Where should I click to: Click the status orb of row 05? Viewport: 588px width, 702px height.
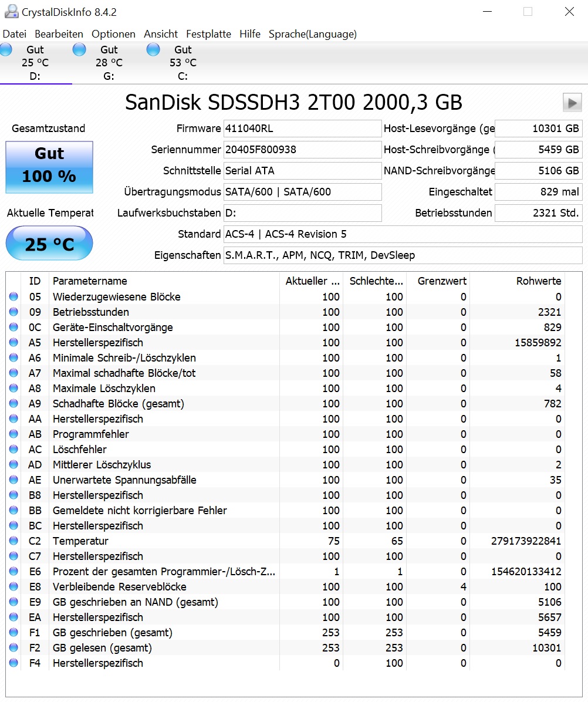[14, 296]
